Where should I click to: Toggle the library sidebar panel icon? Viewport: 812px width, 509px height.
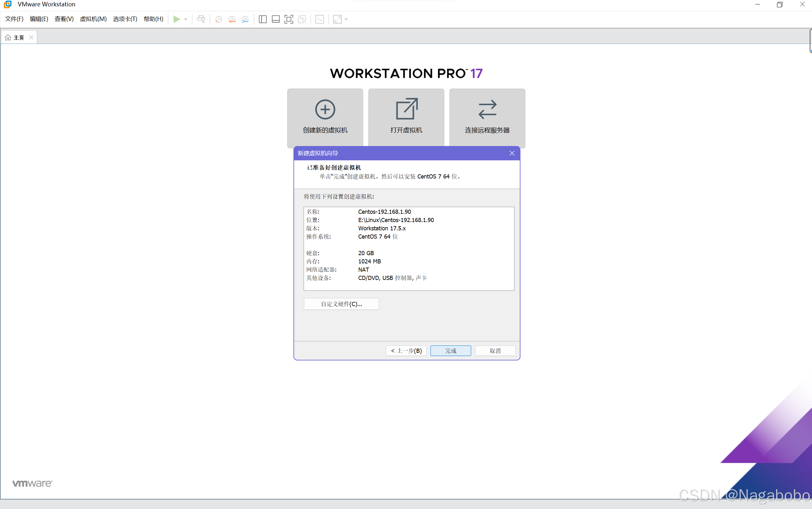(262, 19)
